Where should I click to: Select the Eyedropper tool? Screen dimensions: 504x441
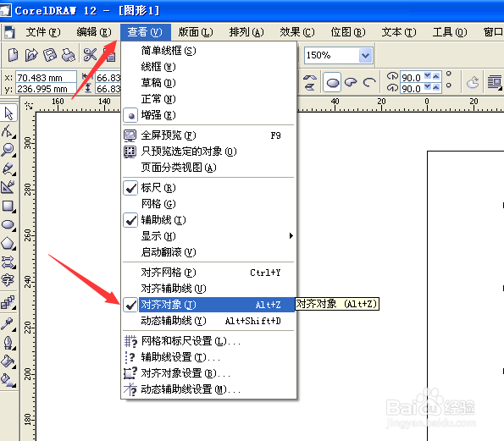8,323
